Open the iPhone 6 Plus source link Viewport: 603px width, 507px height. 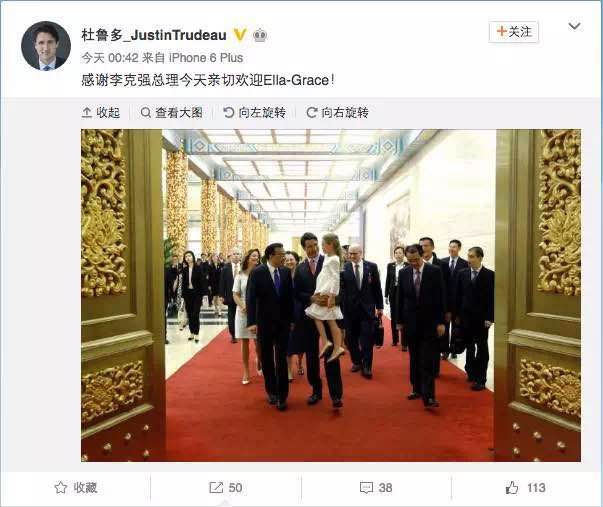coord(206,58)
